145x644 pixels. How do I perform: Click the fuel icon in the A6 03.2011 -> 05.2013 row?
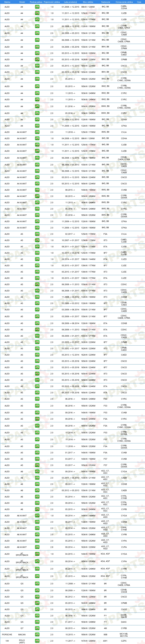click(x=37, y=478)
